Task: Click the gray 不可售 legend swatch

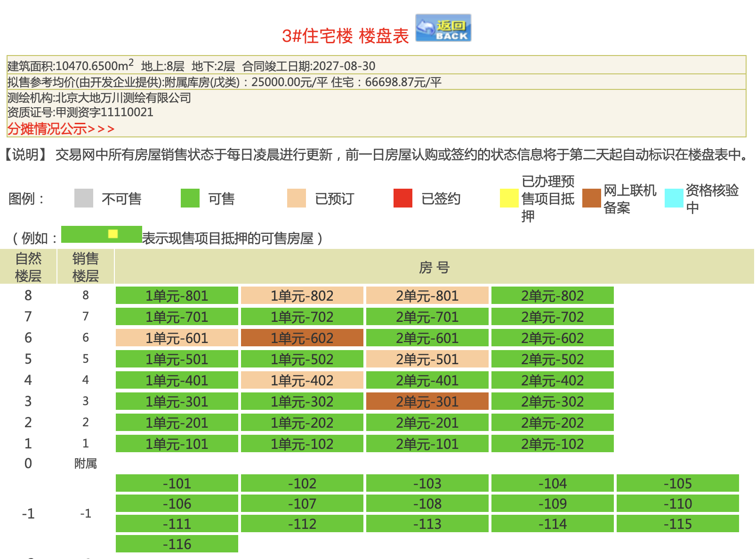Action: [84, 198]
